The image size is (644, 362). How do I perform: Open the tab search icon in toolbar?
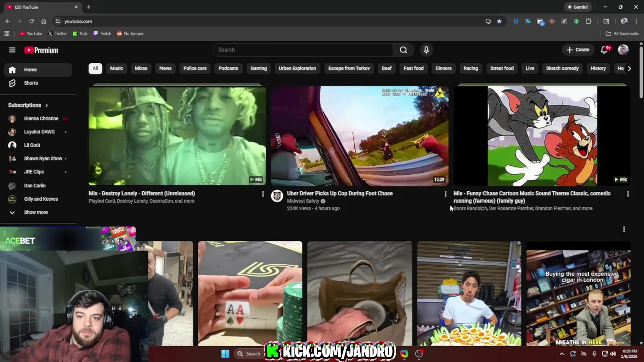(606, 21)
